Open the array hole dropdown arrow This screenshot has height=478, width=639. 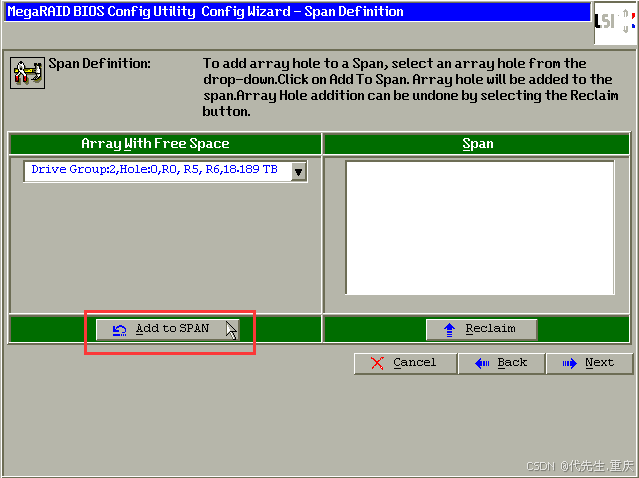coord(299,172)
